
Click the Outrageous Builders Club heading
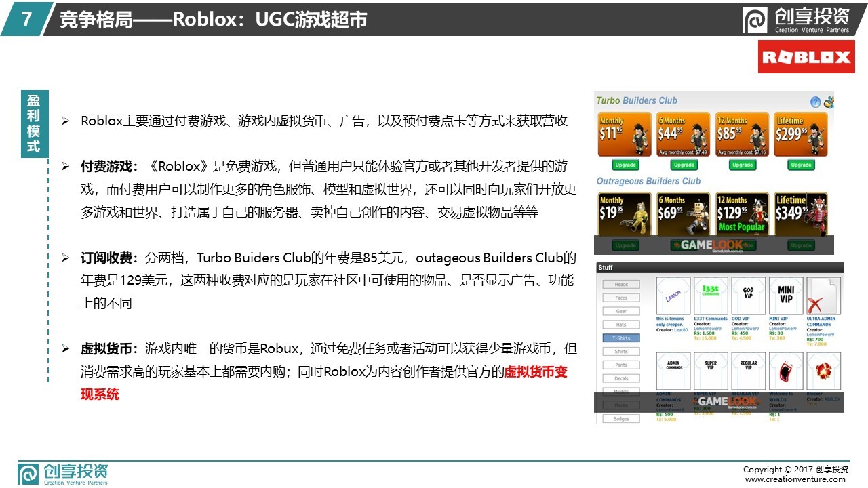click(648, 181)
